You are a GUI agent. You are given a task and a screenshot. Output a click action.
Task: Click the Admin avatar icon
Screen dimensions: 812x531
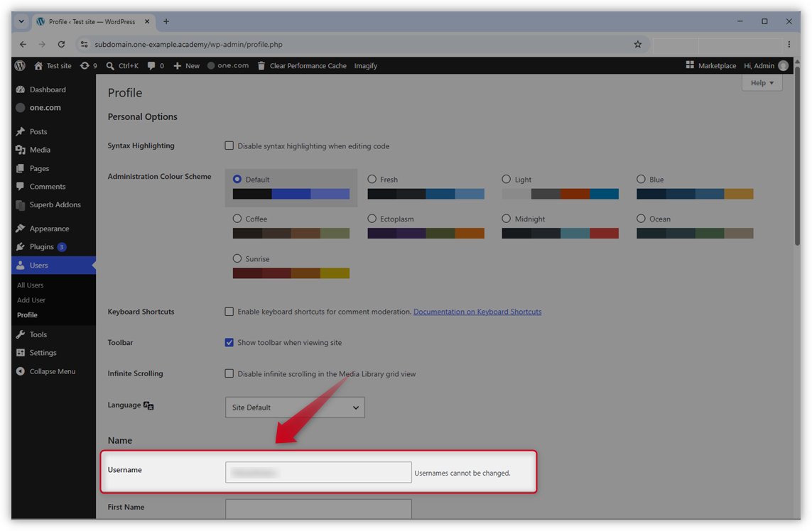point(784,66)
